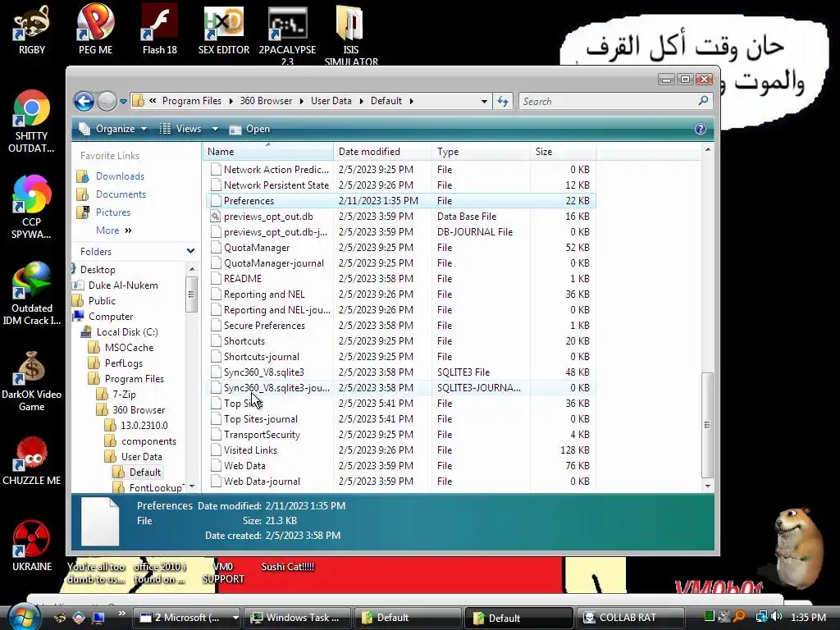This screenshot has width=840, height=630.
Task: Open Pictures favorite link
Action: [113, 212]
